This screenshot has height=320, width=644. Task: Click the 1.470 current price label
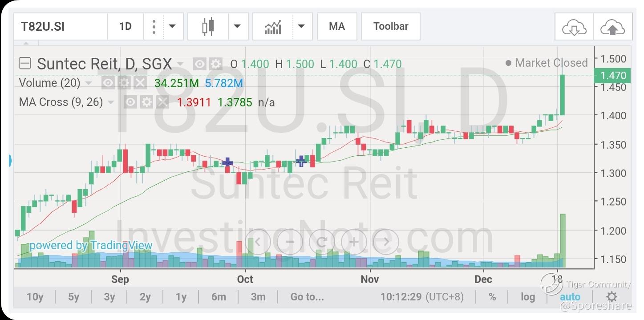(x=613, y=75)
